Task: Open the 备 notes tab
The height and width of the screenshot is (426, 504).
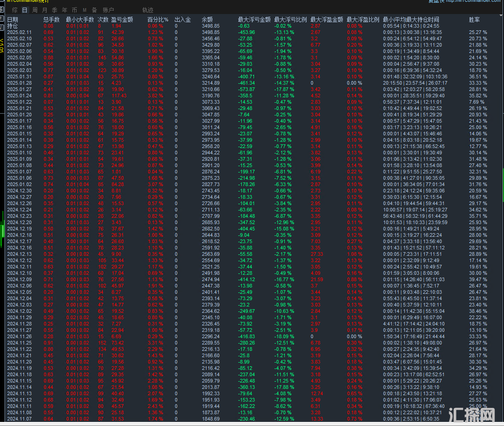Action: (x=94, y=10)
